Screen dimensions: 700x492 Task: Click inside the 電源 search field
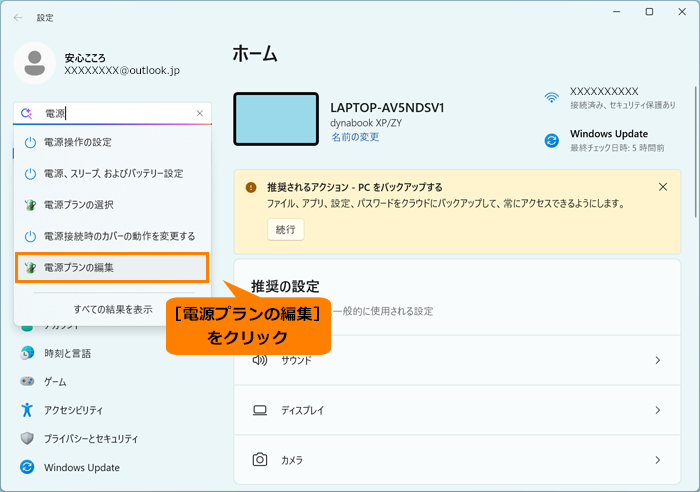point(112,113)
